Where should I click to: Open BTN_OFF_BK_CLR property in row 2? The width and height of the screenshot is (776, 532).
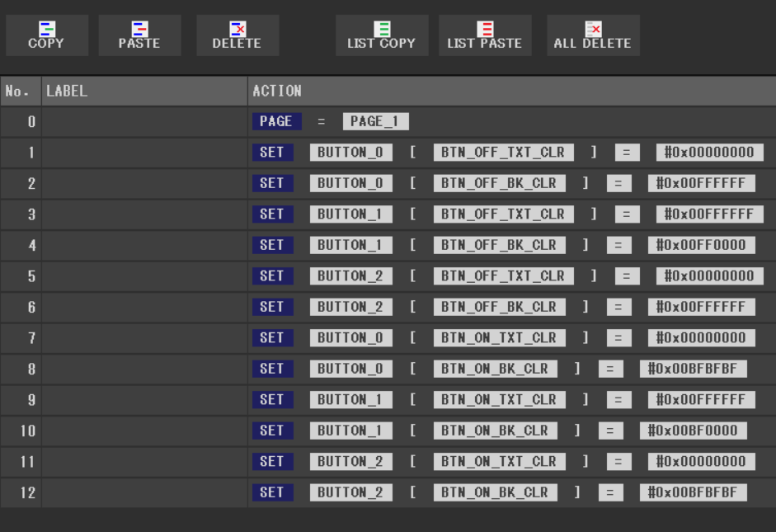(x=498, y=183)
